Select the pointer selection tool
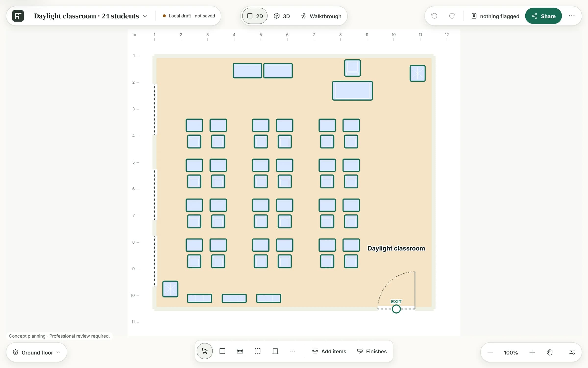The image size is (588, 368). tap(205, 351)
